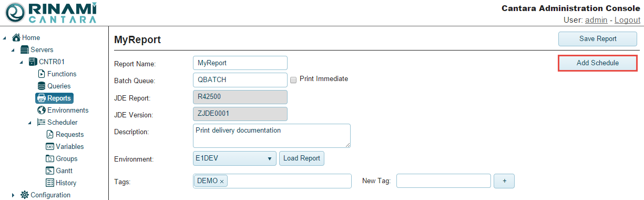The height and width of the screenshot is (200, 644).
Task: Remove the DEMO tag
Action: point(222,181)
